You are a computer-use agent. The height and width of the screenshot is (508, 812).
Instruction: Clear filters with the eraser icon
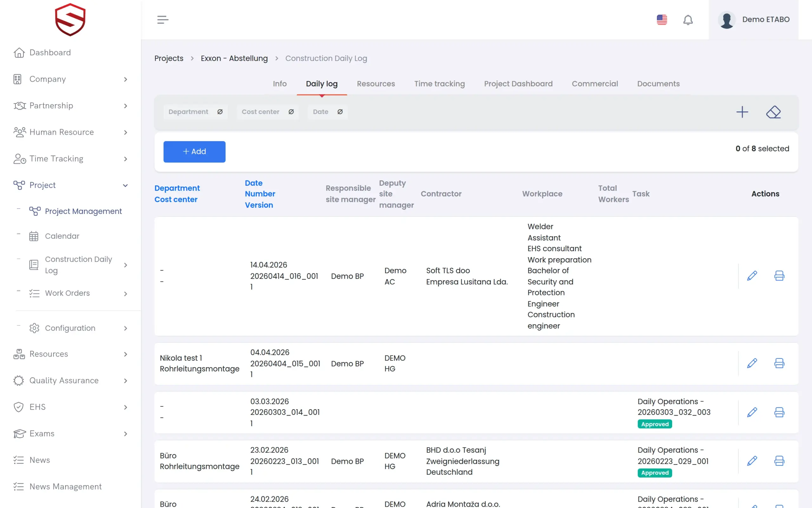tap(773, 112)
